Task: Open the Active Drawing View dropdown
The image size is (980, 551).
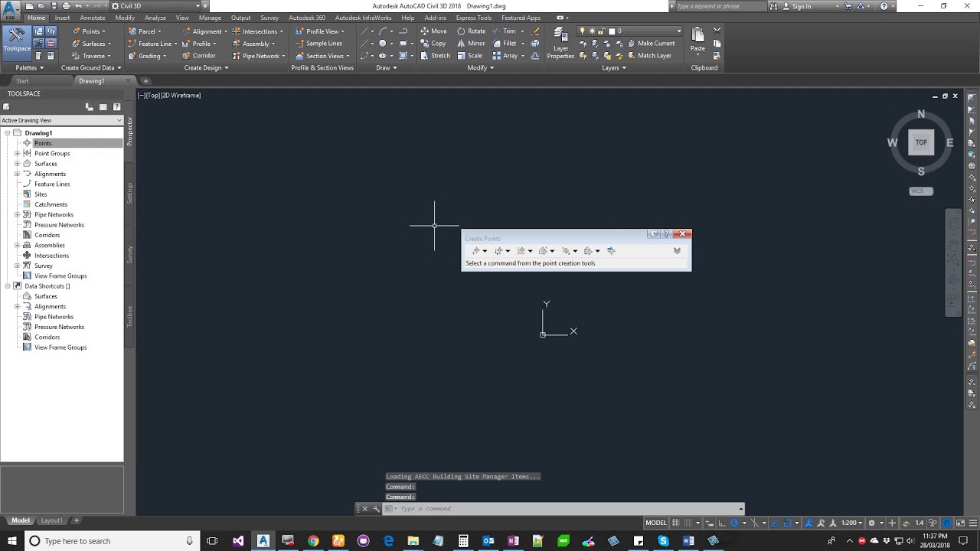Action: tap(61, 120)
